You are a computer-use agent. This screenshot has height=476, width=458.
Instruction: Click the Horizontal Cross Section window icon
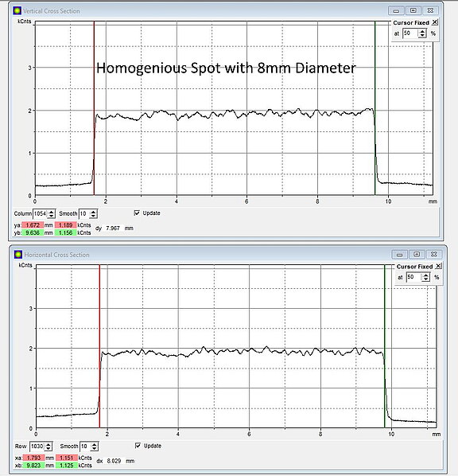(18, 255)
